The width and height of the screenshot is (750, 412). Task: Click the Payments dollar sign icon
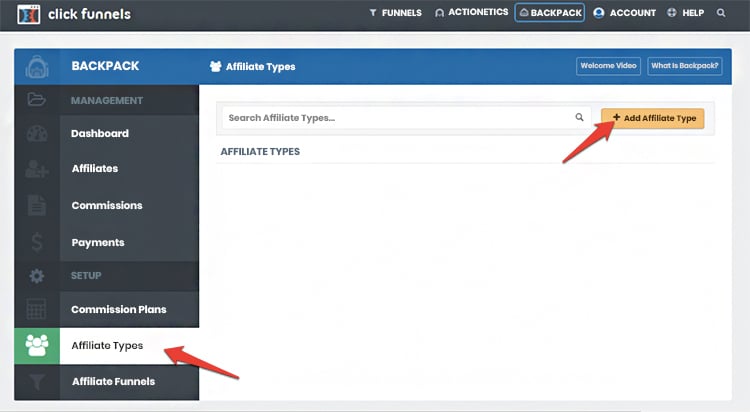coord(37,242)
